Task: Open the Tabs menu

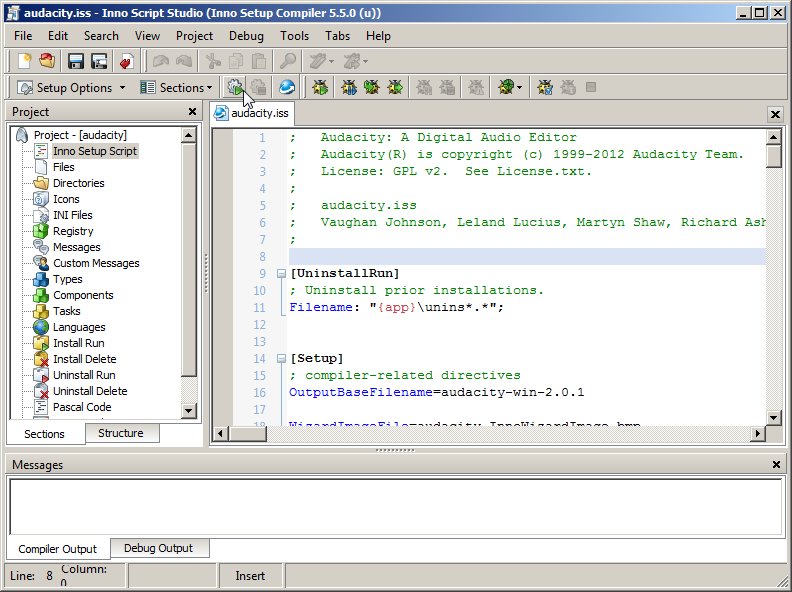Action: (x=337, y=36)
